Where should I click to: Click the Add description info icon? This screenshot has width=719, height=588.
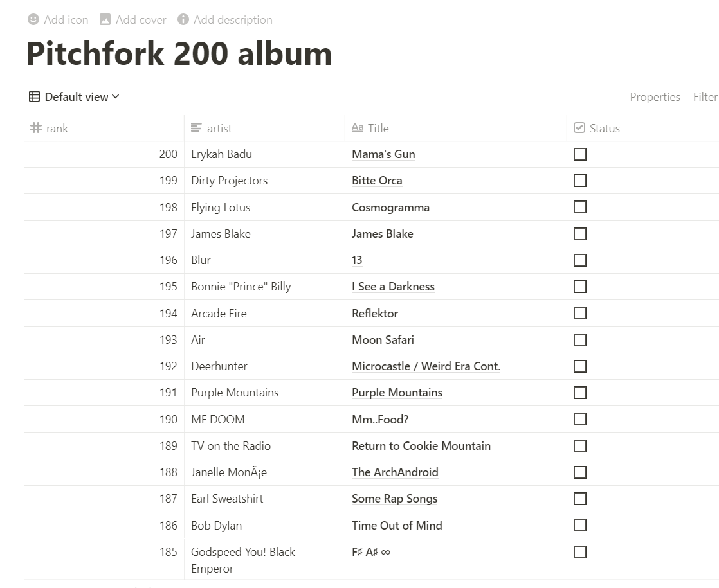(x=183, y=19)
